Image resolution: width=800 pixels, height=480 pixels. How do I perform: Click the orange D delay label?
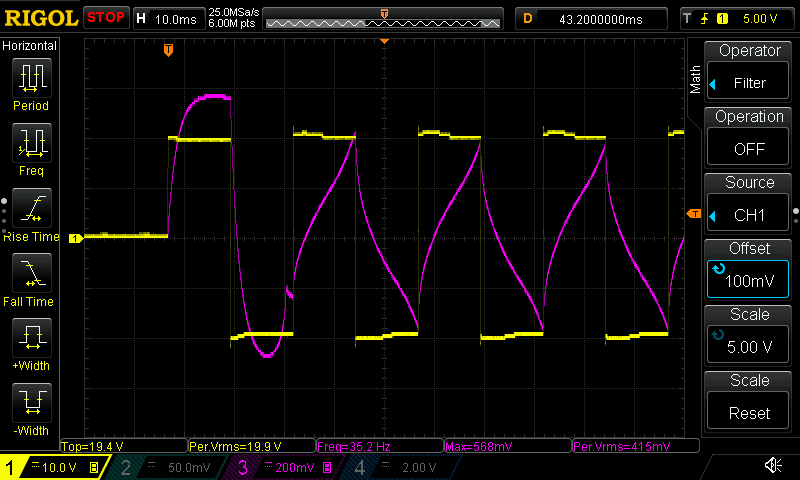click(x=528, y=19)
